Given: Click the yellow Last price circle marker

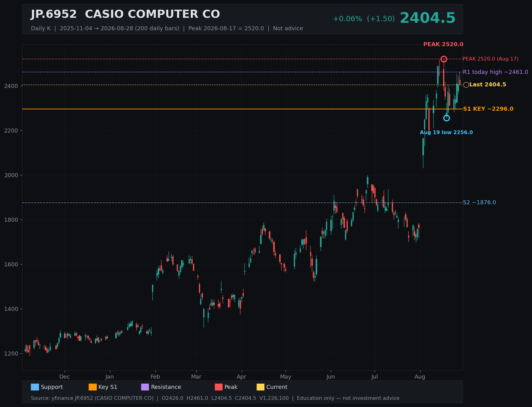Looking at the screenshot, I should 466,85.
